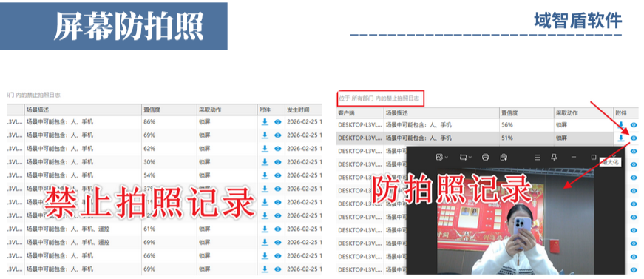Click print icon in photo viewer toolbar
This screenshot has width=644, height=279.
(485, 157)
